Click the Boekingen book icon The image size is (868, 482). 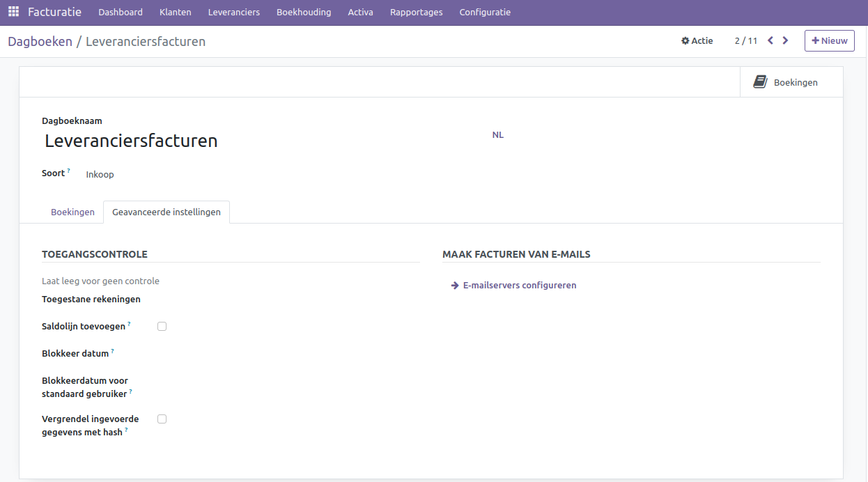(760, 82)
